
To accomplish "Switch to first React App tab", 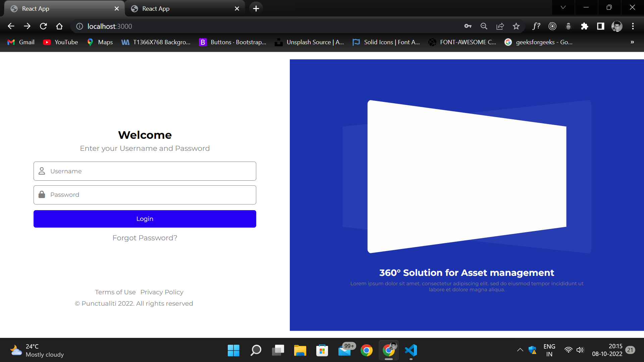I will [64, 9].
